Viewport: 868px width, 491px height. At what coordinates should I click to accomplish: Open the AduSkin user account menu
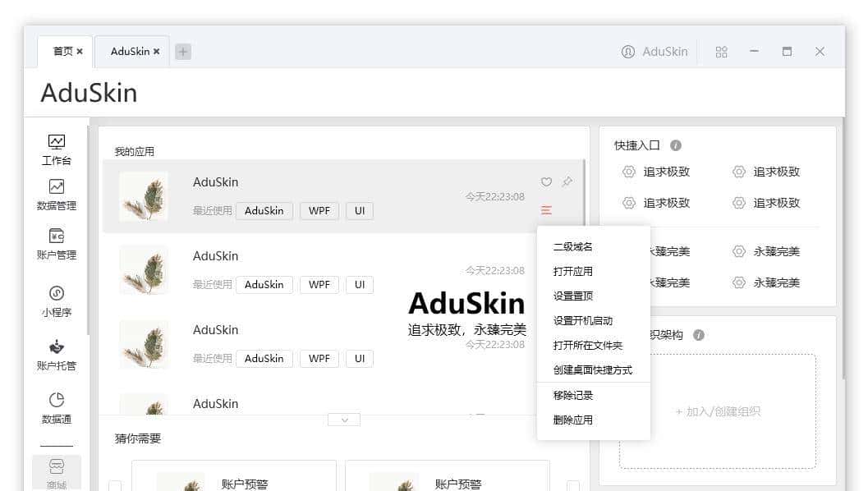[654, 52]
